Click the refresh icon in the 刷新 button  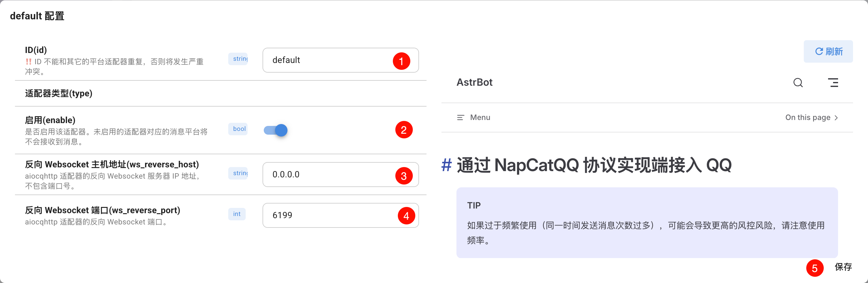[819, 51]
